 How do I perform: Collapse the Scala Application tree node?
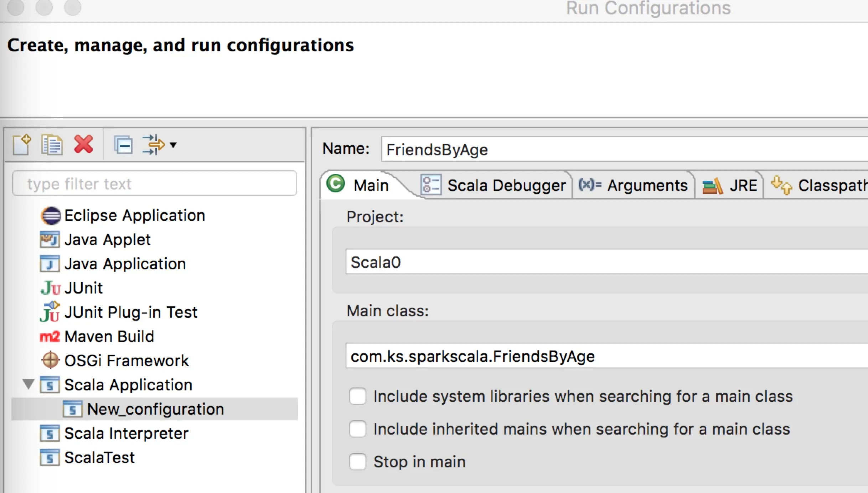pos(29,384)
